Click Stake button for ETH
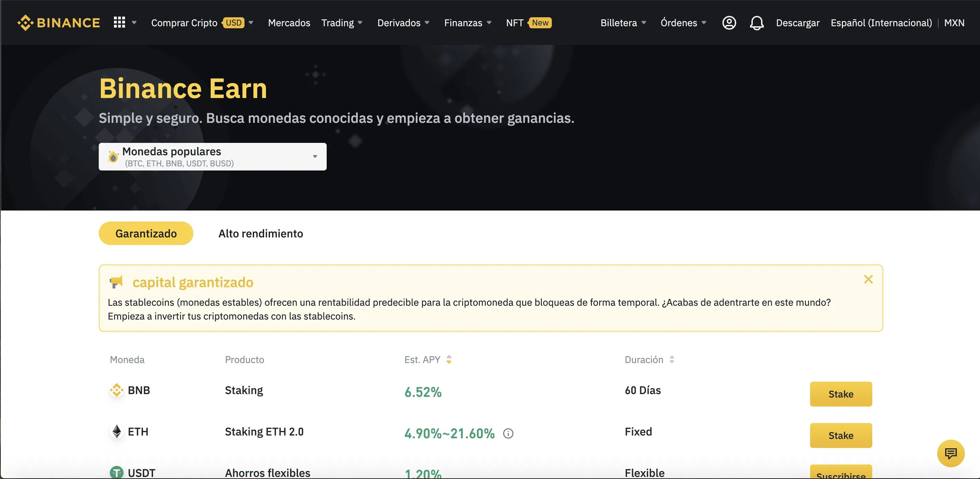The width and height of the screenshot is (980, 479). (x=841, y=435)
